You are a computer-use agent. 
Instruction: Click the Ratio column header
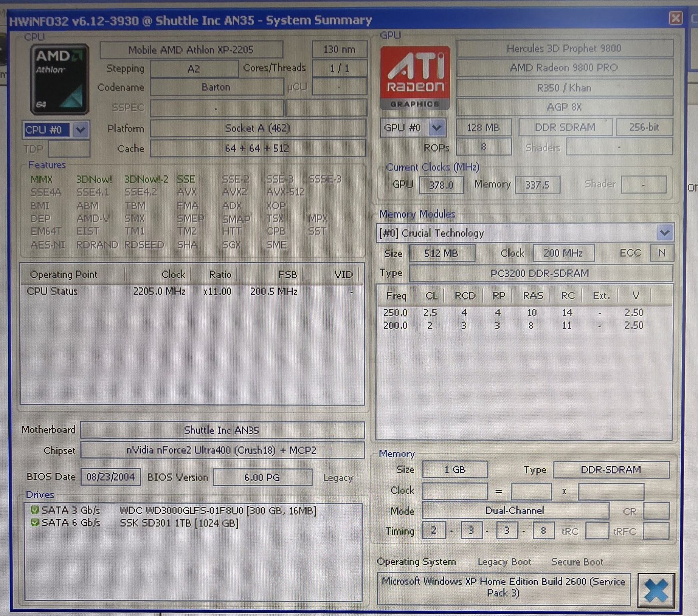pyautogui.click(x=214, y=274)
